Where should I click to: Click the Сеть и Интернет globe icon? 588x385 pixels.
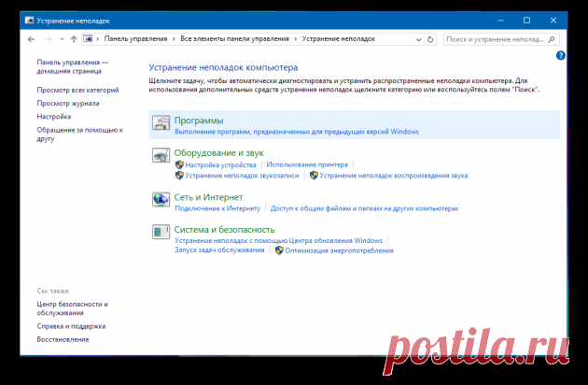[161, 199]
